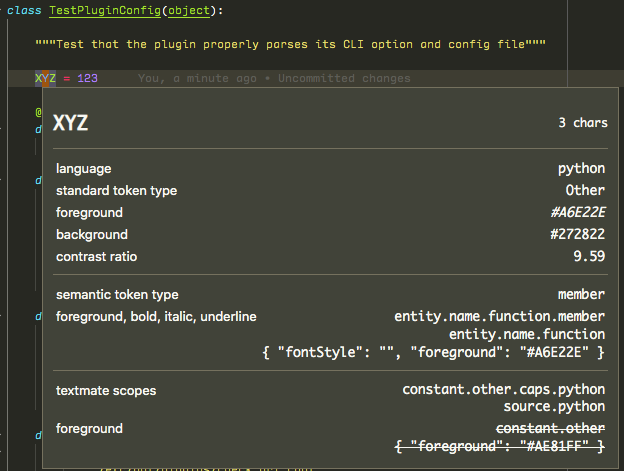Click the 'foreground, bold, italic, underline' label
This screenshot has width=624, height=471.
coord(156,317)
